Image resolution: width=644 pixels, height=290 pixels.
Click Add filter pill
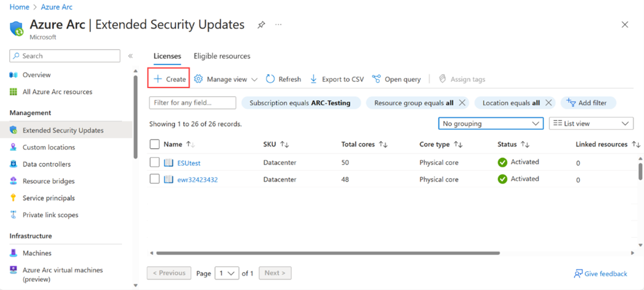point(587,103)
